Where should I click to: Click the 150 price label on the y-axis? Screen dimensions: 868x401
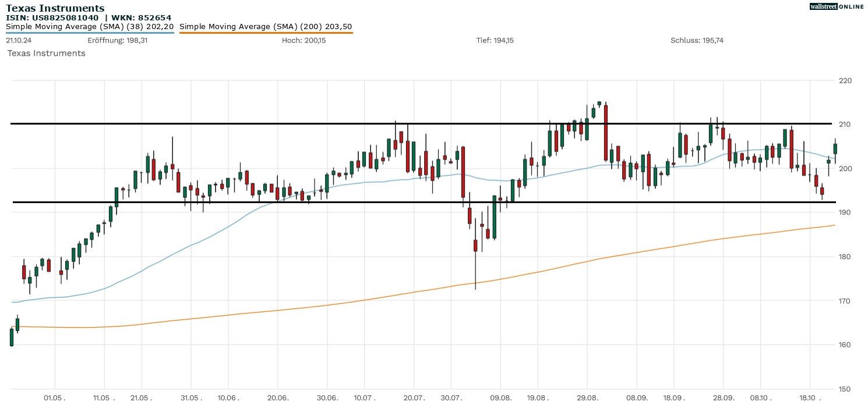[x=845, y=389]
